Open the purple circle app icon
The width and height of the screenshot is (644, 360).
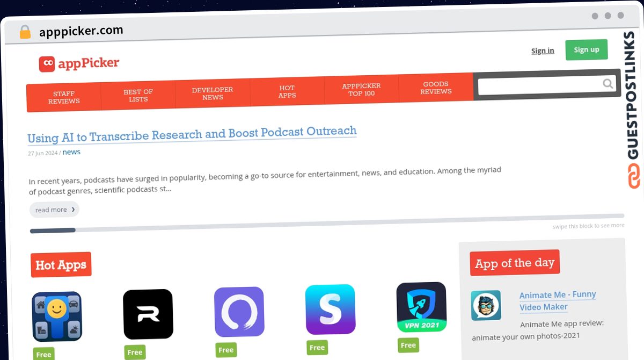pyautogui.click(x=239, y=312)
